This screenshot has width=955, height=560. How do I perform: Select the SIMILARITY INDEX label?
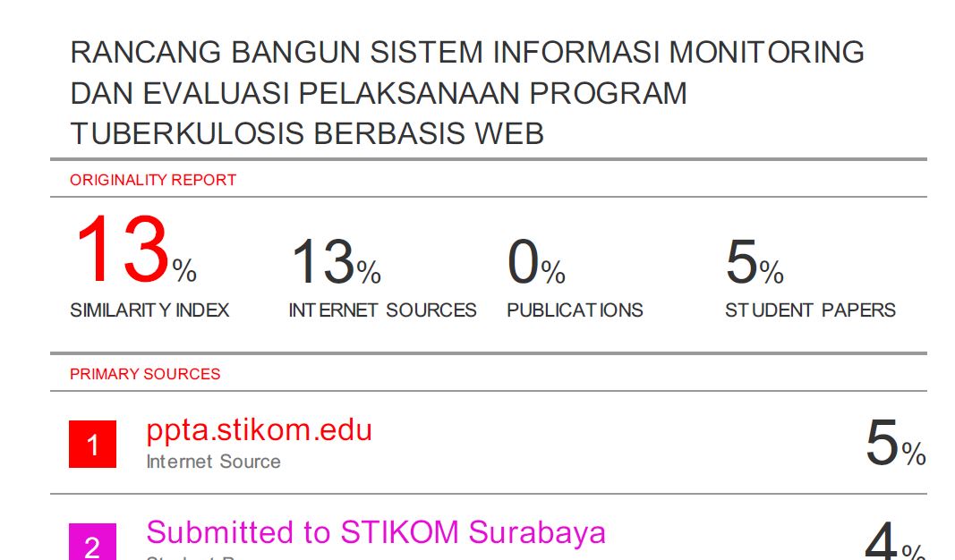tap(149, 310)
